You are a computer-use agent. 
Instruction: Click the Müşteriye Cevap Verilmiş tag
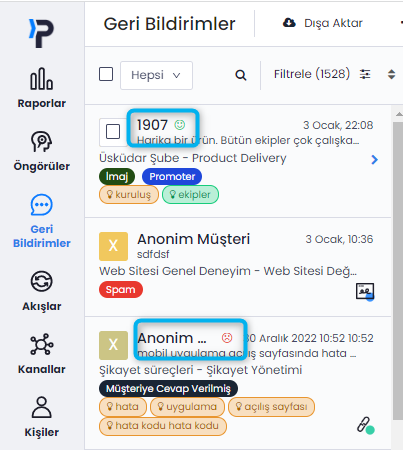pos(168,389)
